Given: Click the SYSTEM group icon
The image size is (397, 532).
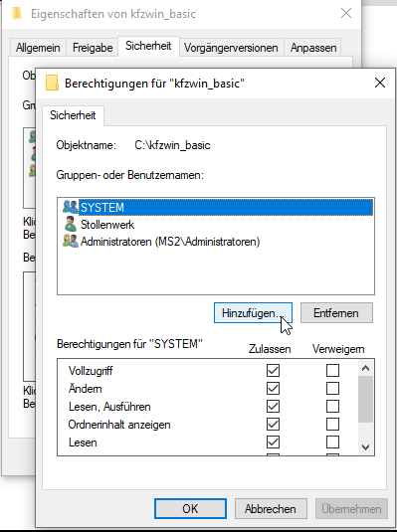Looking at the screenshot, I should point(71,207).
